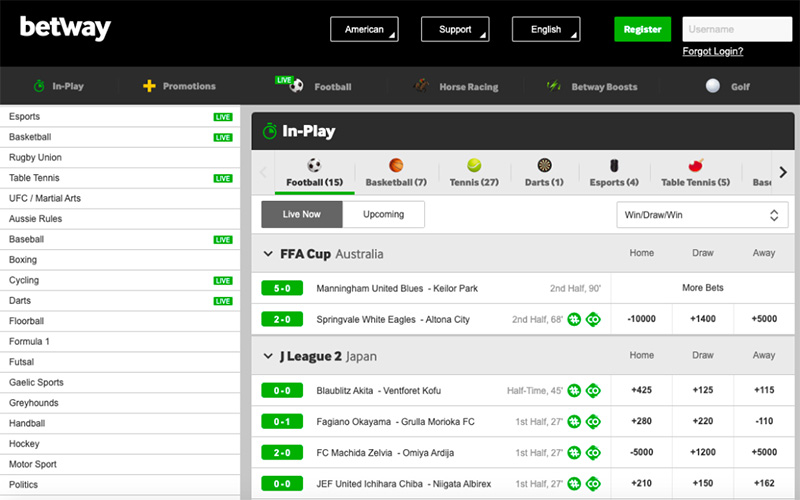Open stats icon for Springvale White Eagles match

(x=574, y=319)
